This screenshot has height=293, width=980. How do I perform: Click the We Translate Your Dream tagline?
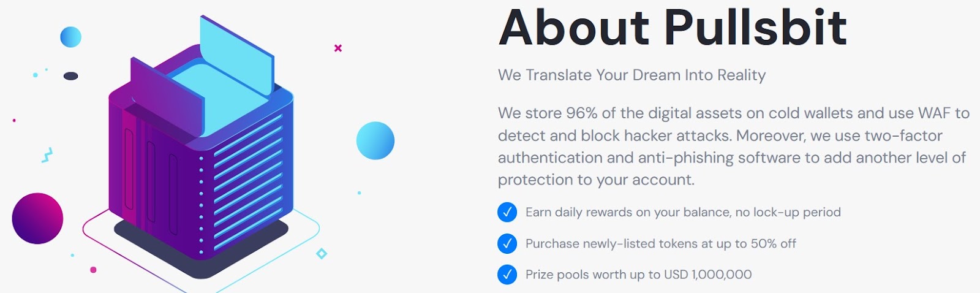[x=631, y=75]
